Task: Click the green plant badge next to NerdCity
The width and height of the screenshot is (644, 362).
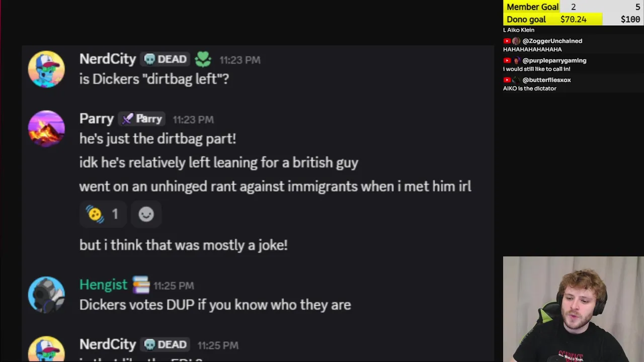Action: tap(203, 59)
